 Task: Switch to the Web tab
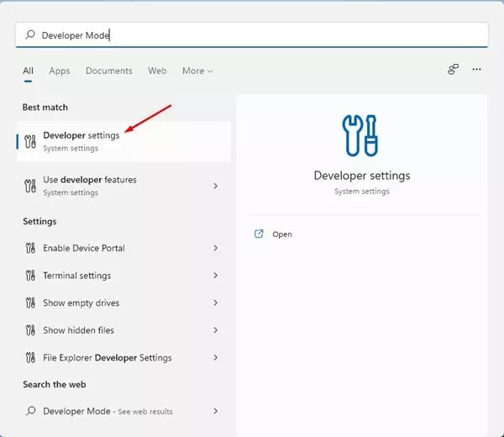click(x=157, y=71)
